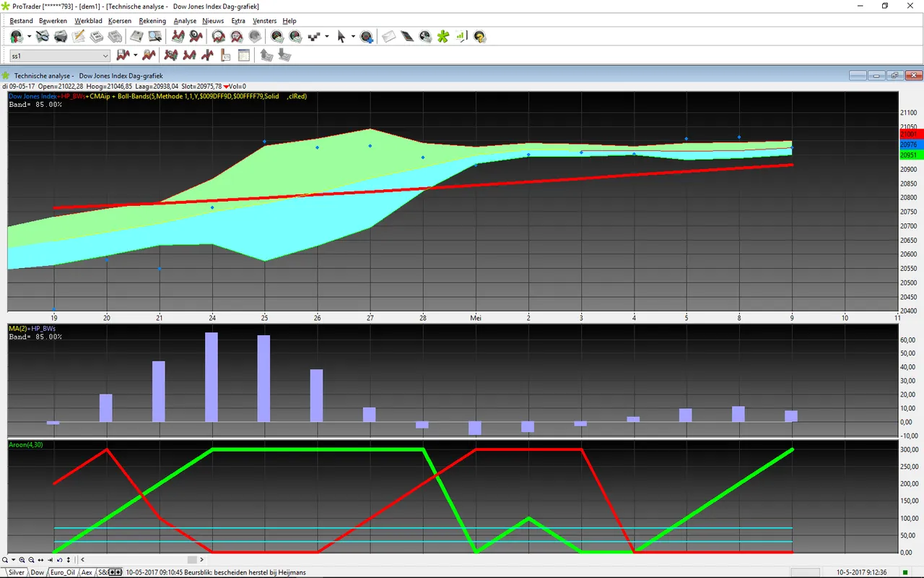The width and height of the screenshot is (924, 578).
Task: Select the mouse pointer cursor tool
Action: point(341,36)
